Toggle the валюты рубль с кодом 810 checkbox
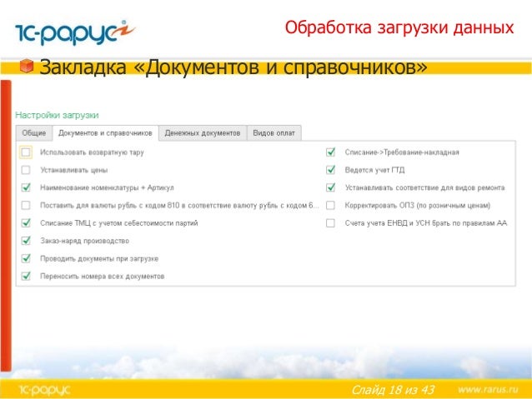Screen dimensions: 532x399 pos(26,205)
